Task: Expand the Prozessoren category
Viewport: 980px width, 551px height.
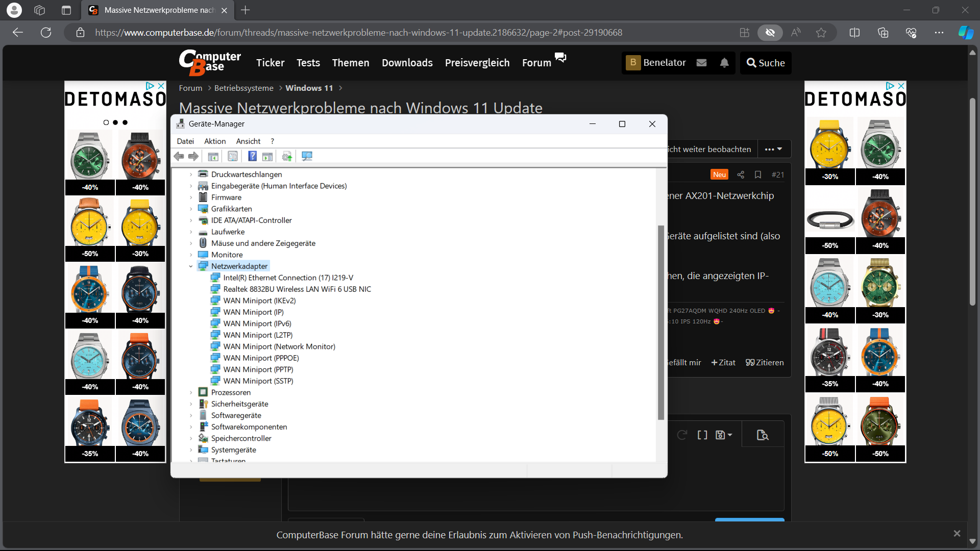Action: pos(191,392)
